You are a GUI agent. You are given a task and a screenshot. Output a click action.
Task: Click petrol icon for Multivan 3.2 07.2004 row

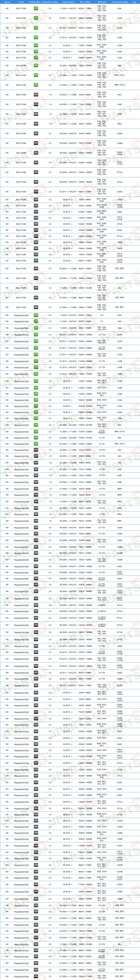pyautogui.click(x=36, y=85)
